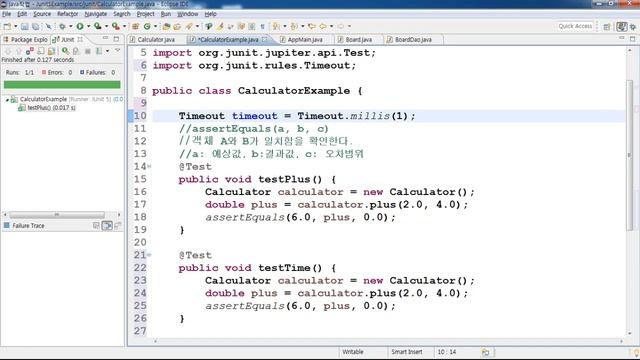Image resolution: width=640 pixels, height=360 pixels.
Task: Open the Project menu
Action: [x=145, y=14]
